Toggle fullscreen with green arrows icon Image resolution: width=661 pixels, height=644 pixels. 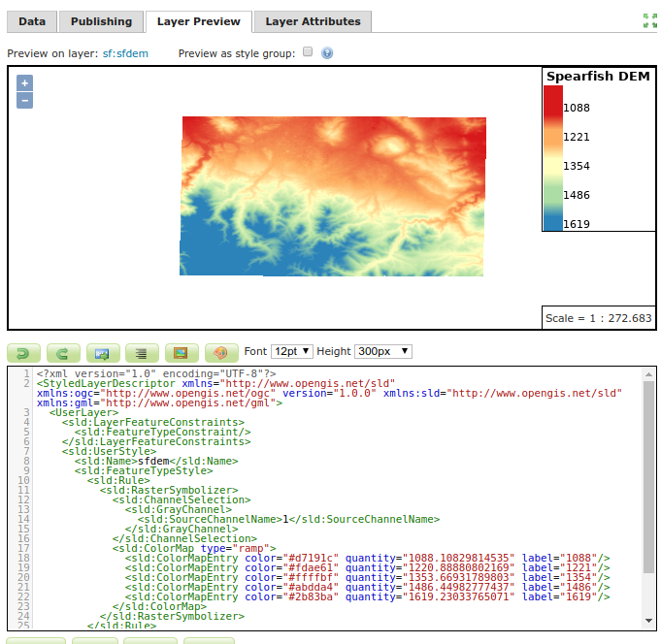649,21
